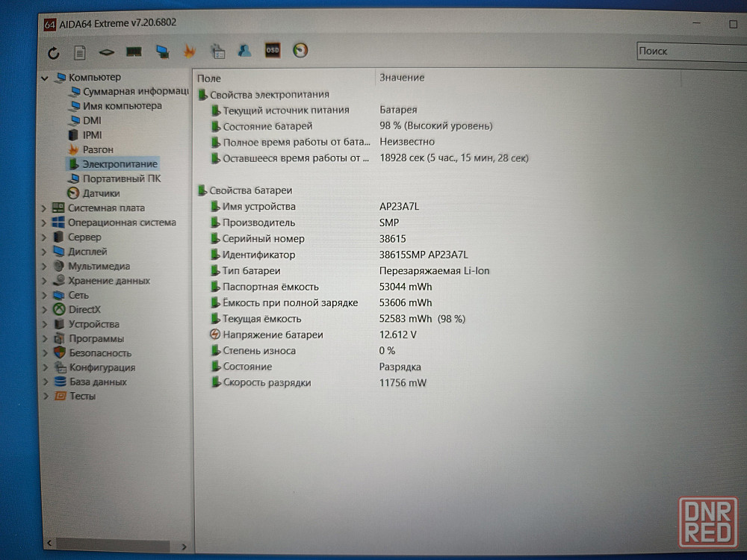This screenshot has height=560, width=747.
Task: Expand the Операционная система node
Action: click(x=44, y=223)
